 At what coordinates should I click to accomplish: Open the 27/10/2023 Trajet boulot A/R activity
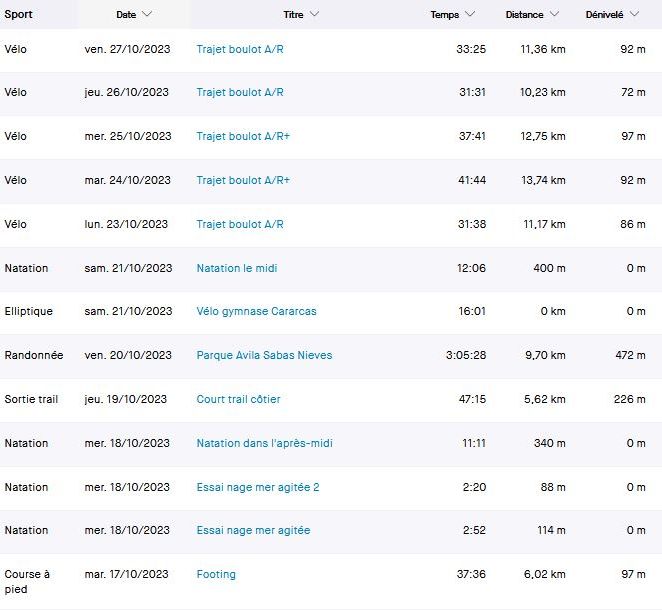point(240,48)
